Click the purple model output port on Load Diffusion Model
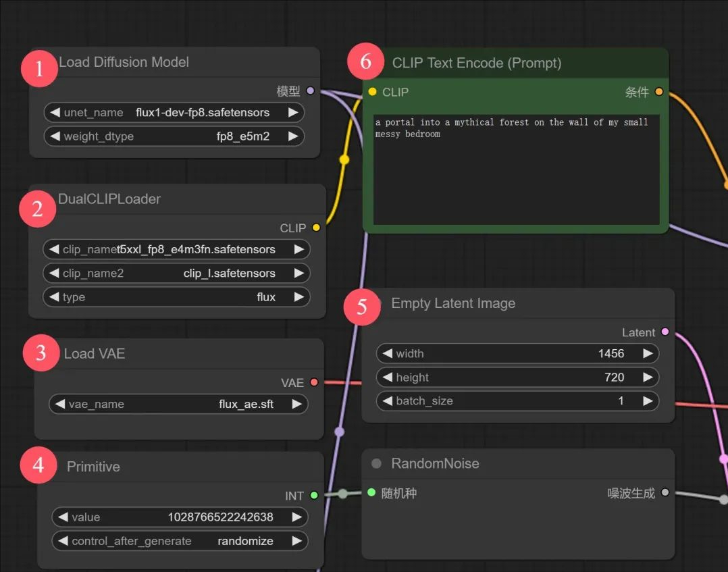This screenshot has width=728, height=572. (311, 90)
